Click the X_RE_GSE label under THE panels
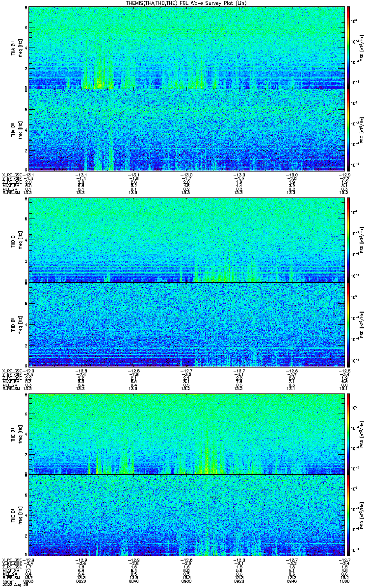 tap(13, 560)
